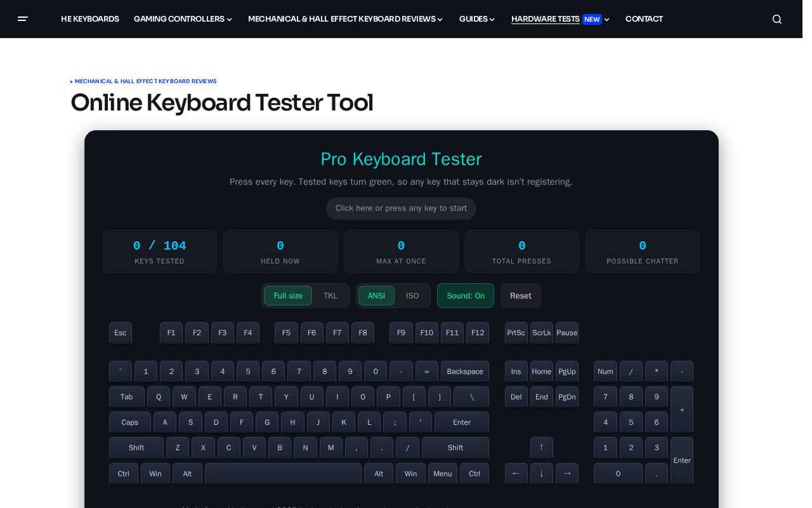Choose ANSI layout option
The height and width of the screenshot is (508, 812).
(x=376, y=296)
